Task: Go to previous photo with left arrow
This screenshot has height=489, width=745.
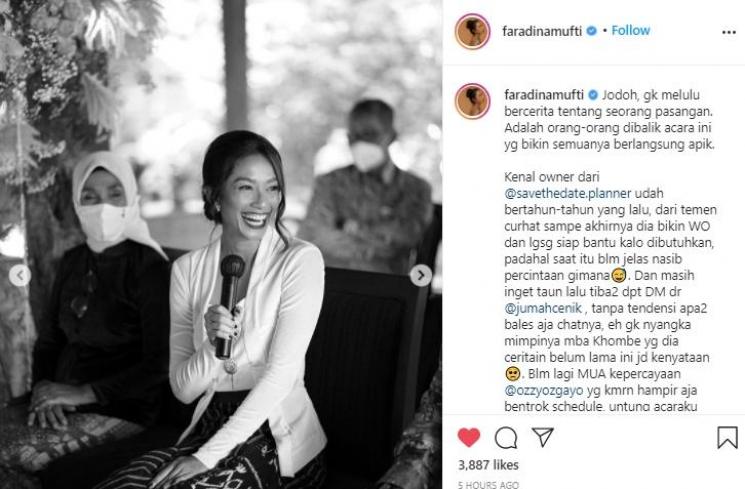Action: pos(20,275)
